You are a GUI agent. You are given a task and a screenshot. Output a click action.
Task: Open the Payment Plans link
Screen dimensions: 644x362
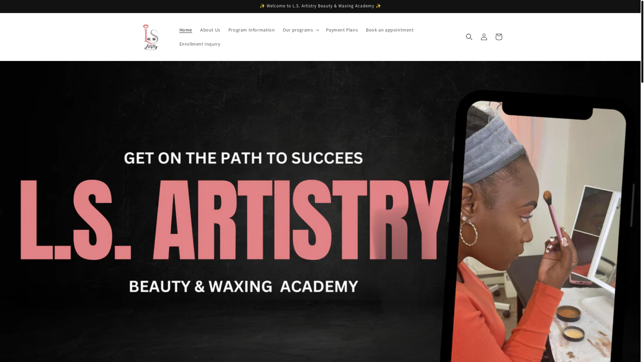click(342, 30)
